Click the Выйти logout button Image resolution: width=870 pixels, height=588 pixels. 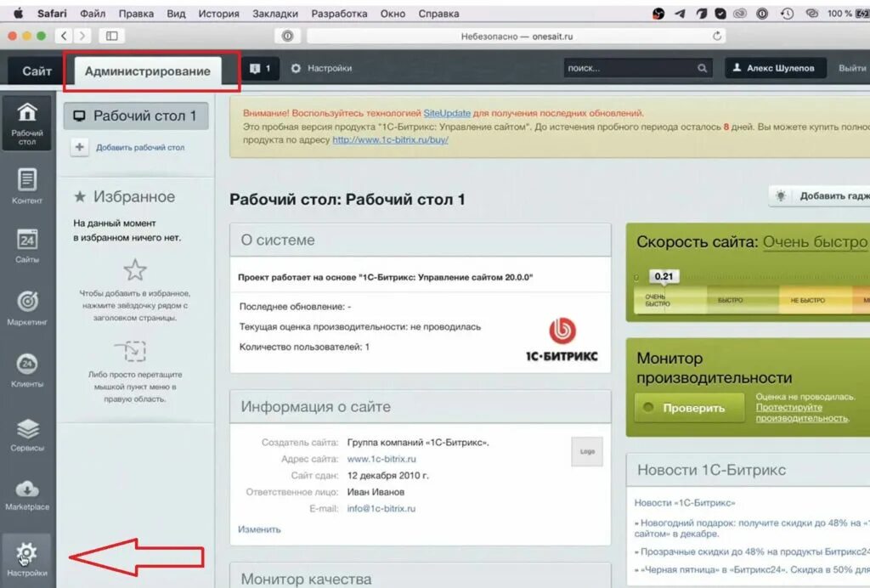[x=852, y=68]
